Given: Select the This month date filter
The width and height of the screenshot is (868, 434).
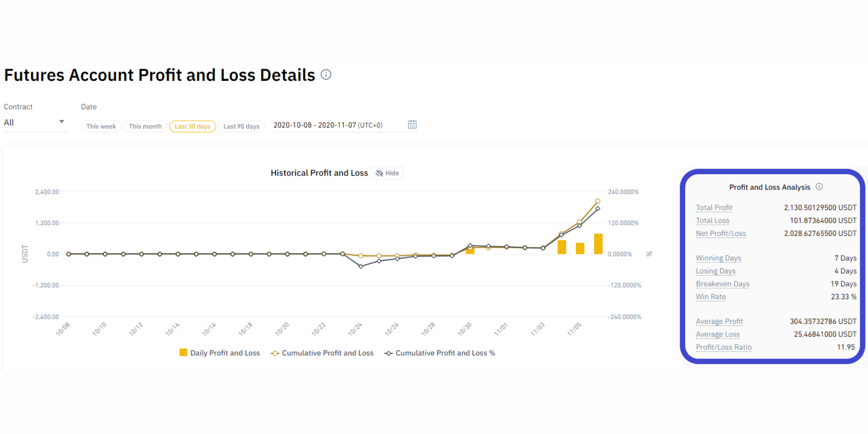Looking at the screenshot, I should click(x=145, y=126).
